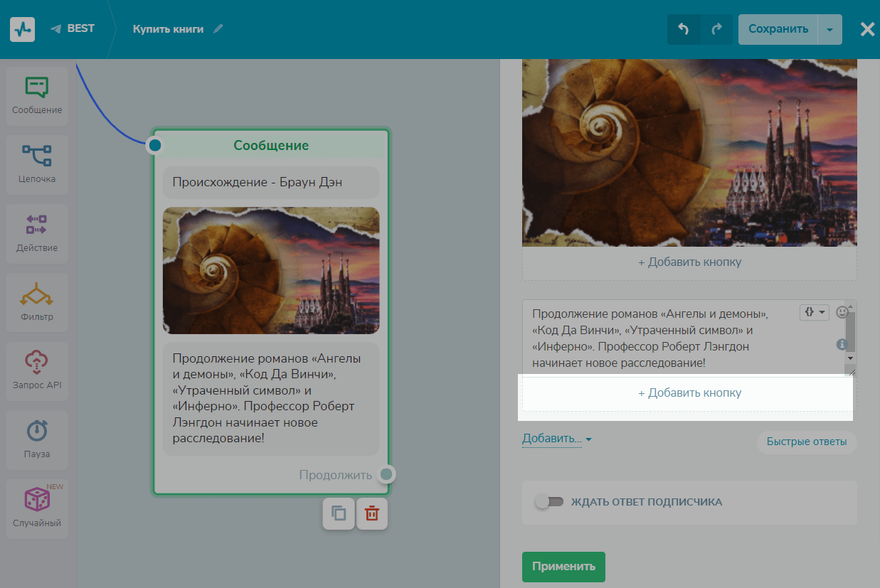Screen dimensions: 880x588
Task: Add button under the text message
Action: point(689,393)
